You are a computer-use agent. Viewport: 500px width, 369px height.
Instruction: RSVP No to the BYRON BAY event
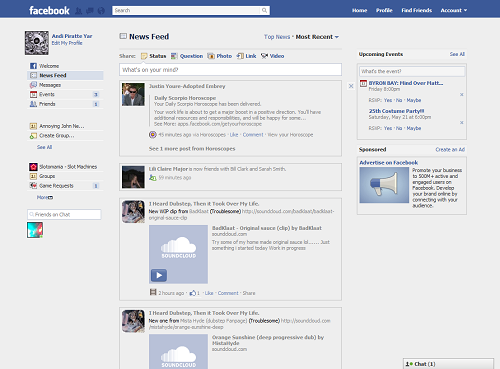[x=399, y=100]
